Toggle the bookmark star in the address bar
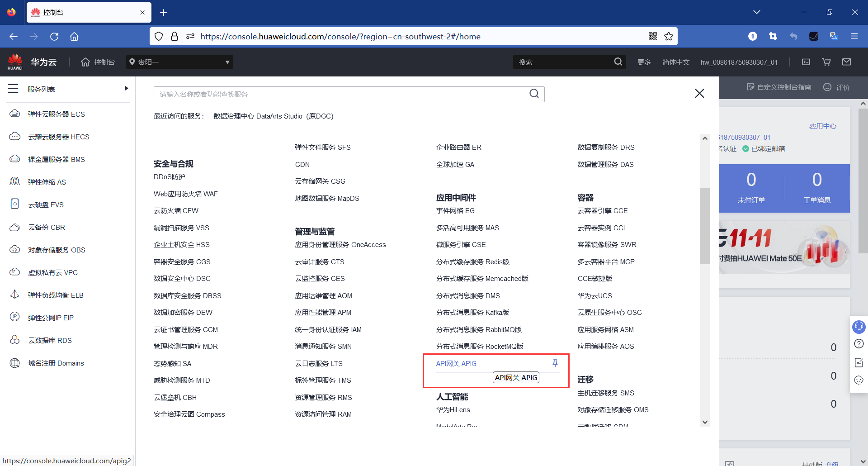 tap(669, 36)
